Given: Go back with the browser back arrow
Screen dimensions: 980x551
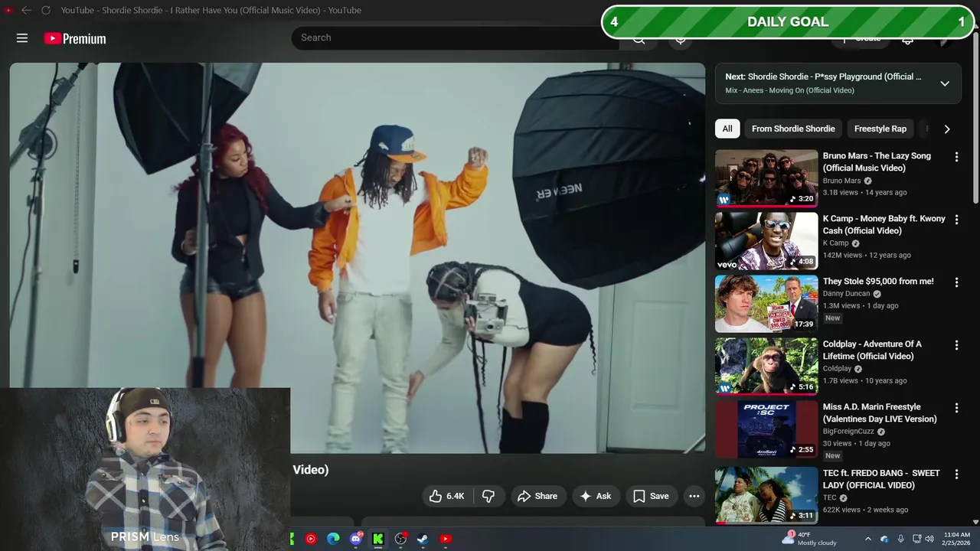Looking at the screenshot, I should [x=26, y=10].
